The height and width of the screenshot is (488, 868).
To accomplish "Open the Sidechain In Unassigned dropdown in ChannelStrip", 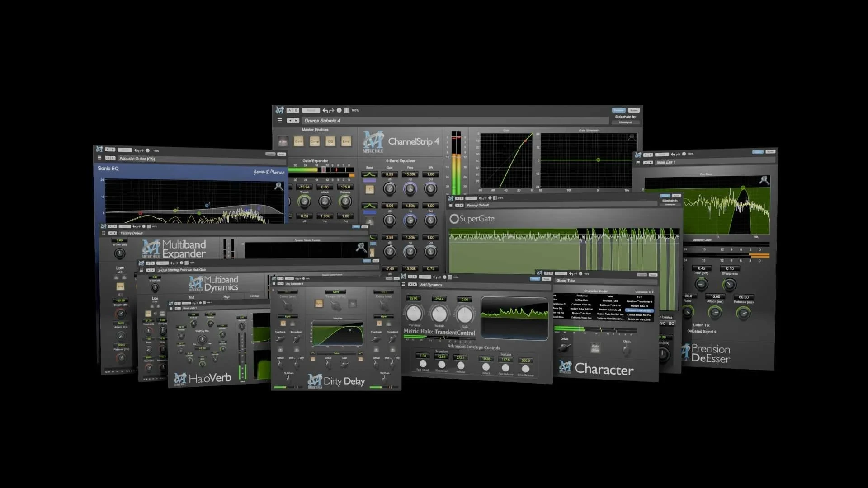I will point(626,122).
